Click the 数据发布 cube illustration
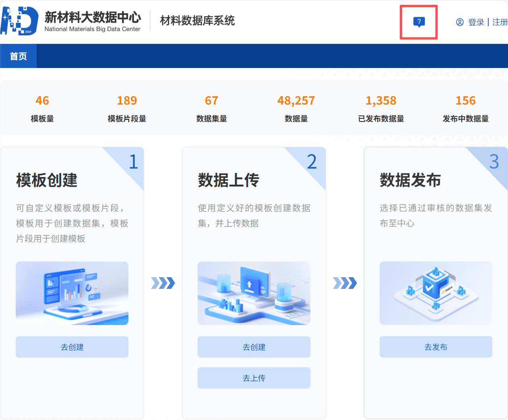The height and width of the screenshot is (420, 508). coord(436,293)
